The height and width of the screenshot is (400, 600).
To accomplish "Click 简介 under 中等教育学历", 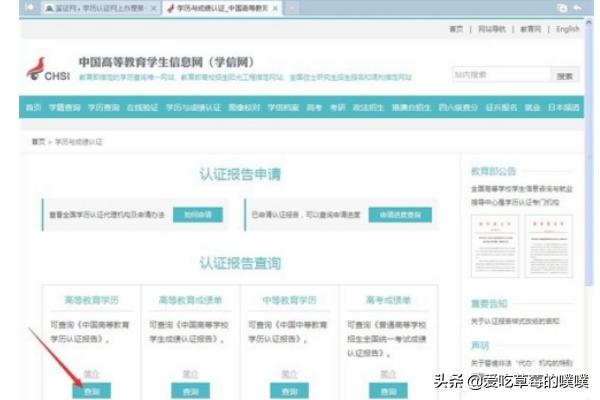I will click(x=289, y=374).
